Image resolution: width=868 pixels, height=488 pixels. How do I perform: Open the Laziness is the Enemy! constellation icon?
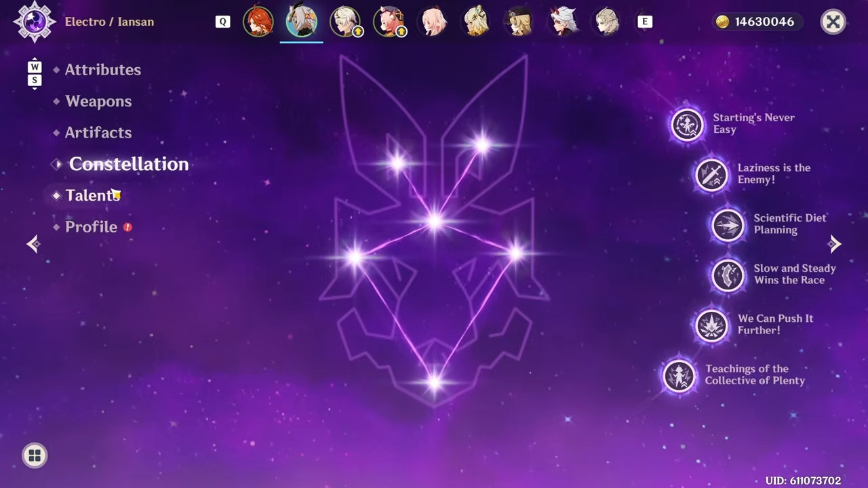coord(711,175)
